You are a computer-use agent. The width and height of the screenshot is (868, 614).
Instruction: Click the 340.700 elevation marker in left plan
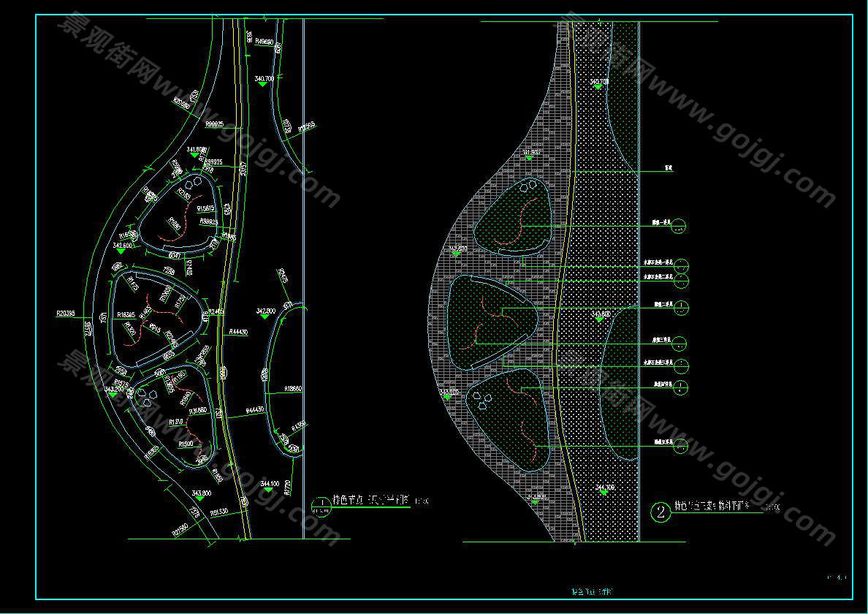point(263,83)
